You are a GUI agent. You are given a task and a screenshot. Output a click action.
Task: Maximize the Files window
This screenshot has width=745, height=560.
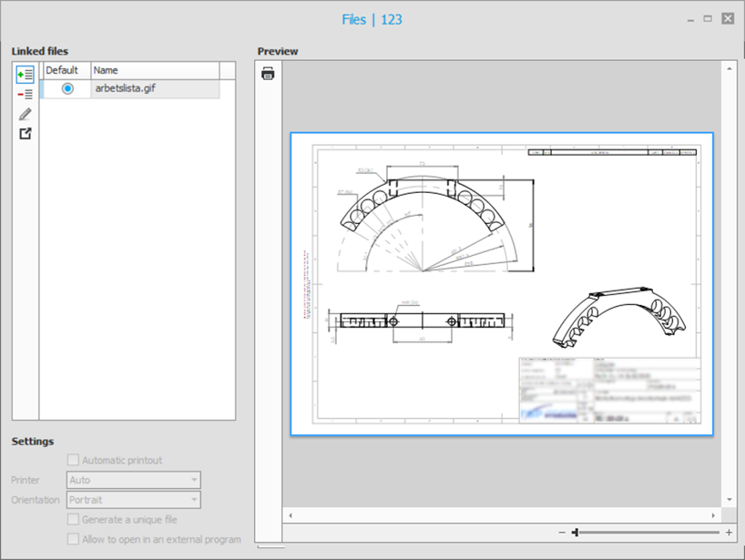708,18
